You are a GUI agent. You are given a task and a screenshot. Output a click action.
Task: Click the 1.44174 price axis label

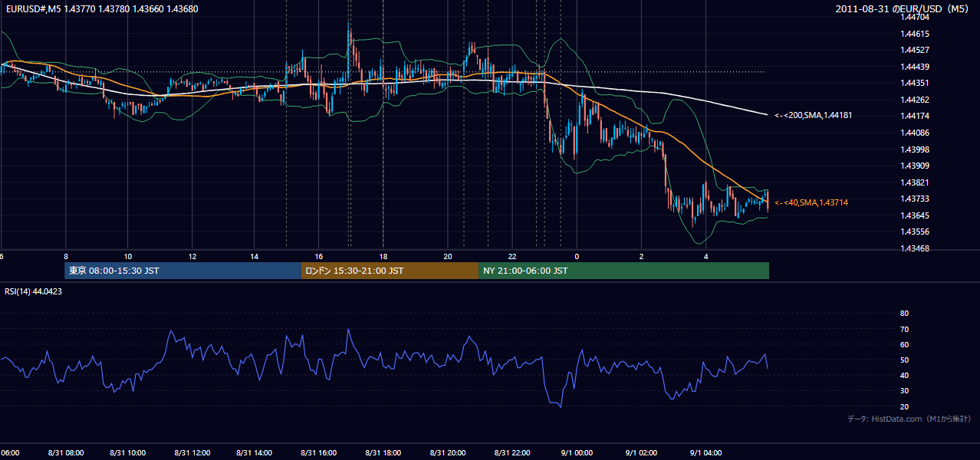point(915,116)
